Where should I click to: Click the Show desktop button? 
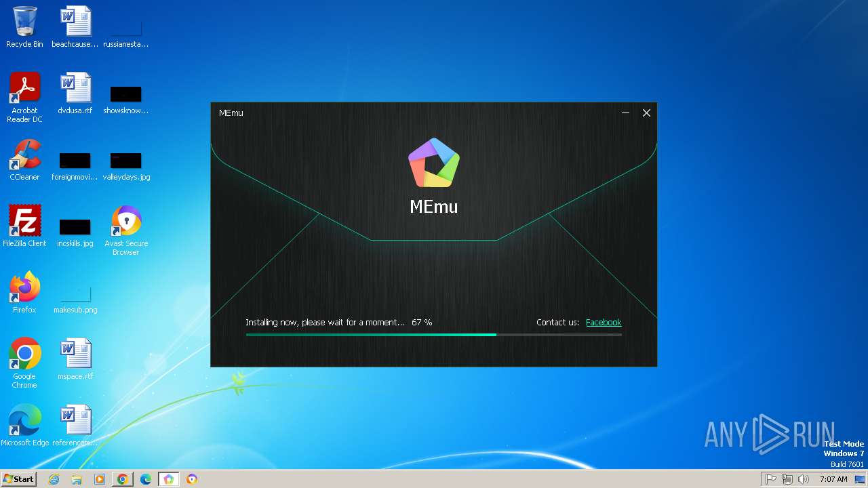860,479
